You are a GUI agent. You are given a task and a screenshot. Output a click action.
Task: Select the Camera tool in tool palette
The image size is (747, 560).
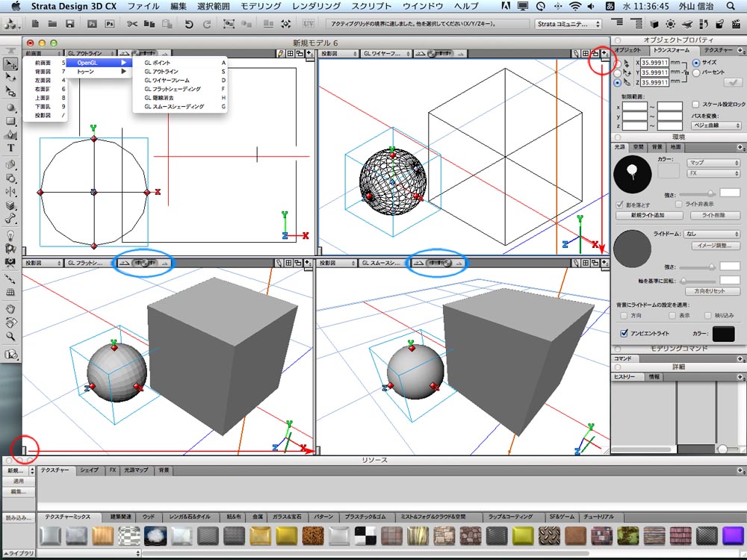coord(10,262)
